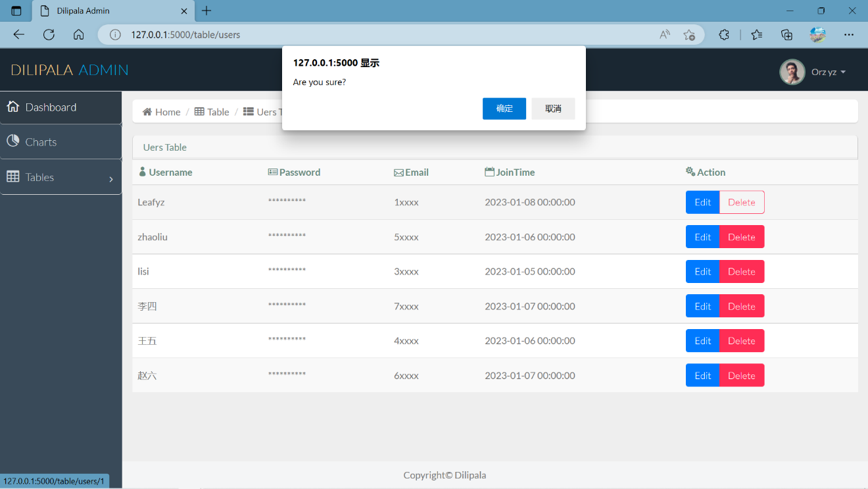Open the favorites star list icon
The image size is (868, 489).
pos(757,35)
